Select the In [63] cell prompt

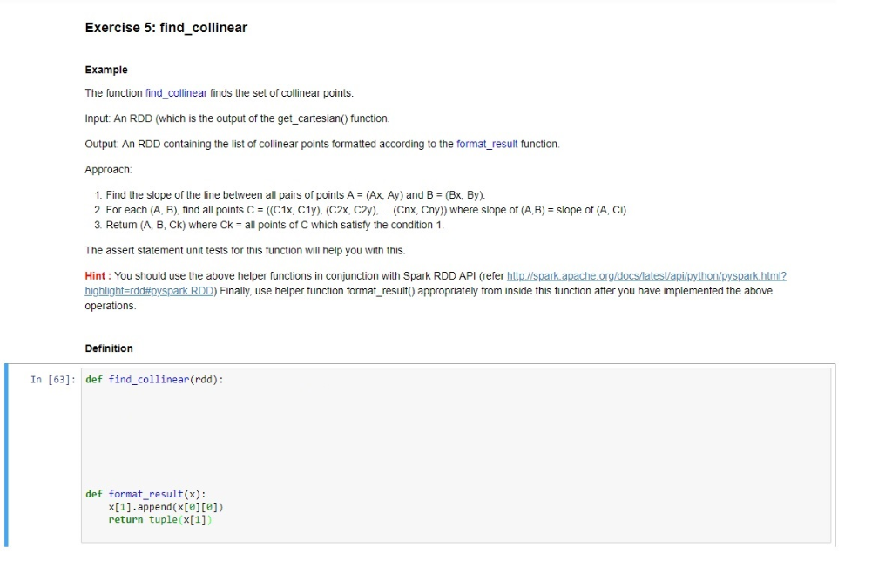pos(53,379)
